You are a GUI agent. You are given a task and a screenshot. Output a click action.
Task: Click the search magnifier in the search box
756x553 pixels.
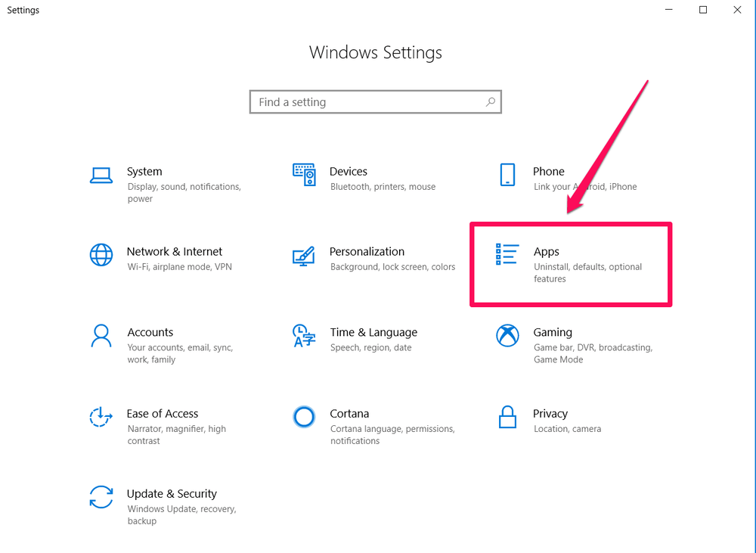[x=491, y=101]
